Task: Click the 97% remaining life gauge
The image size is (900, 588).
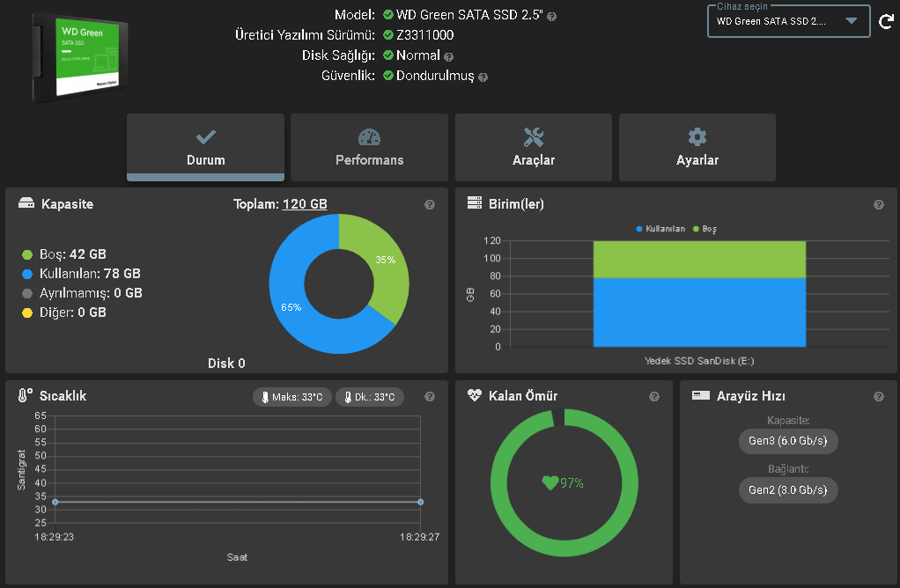Action: tap(564, 483)
